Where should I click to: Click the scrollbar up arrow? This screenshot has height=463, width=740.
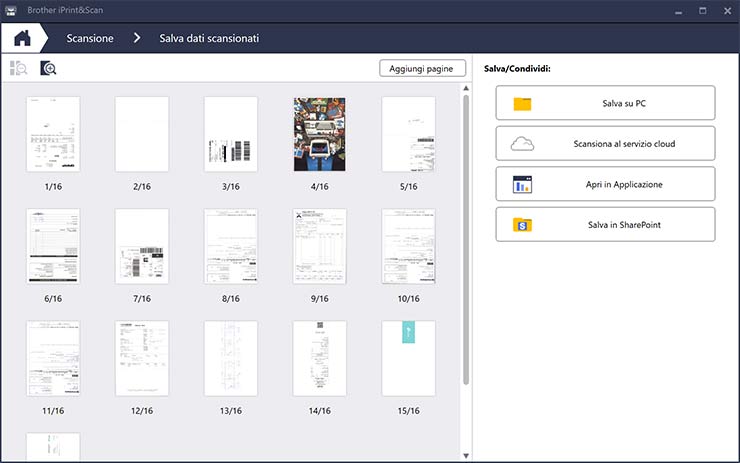[x=466, y=88]
